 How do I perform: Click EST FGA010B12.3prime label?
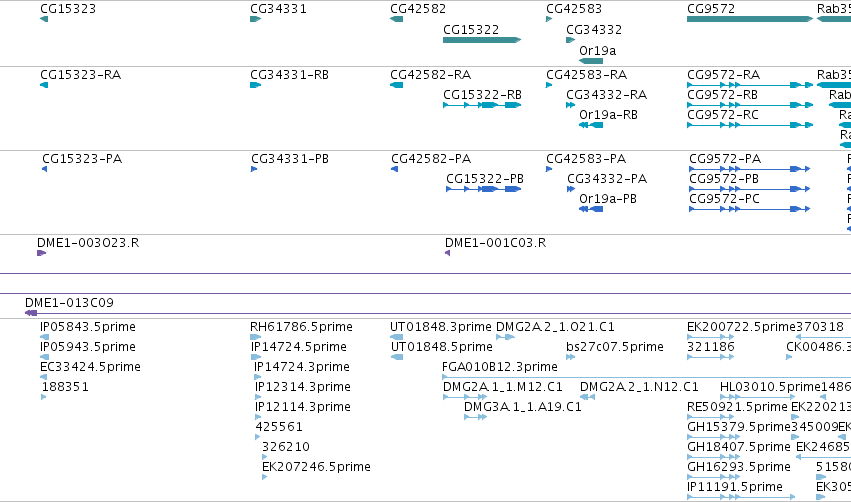(500, 367)
